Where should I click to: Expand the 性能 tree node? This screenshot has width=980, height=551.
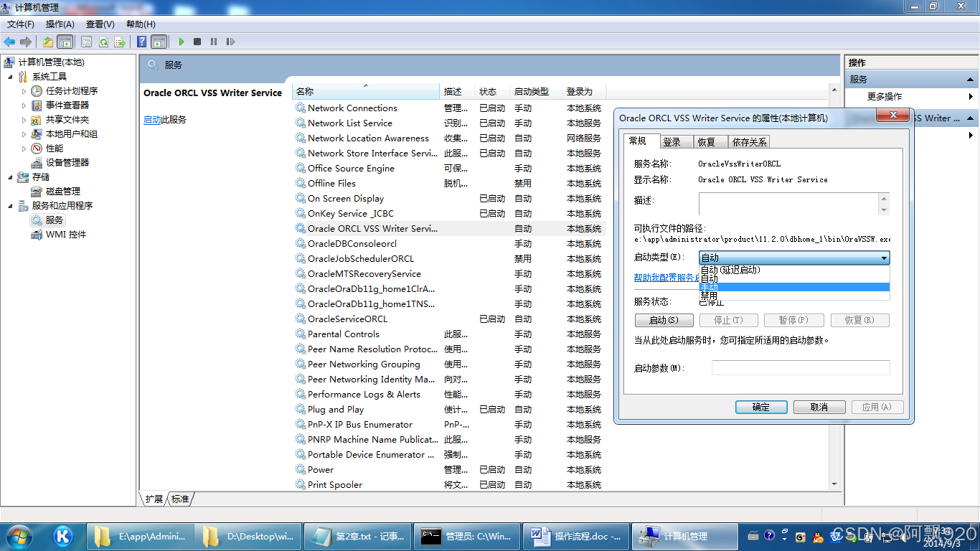24,149
